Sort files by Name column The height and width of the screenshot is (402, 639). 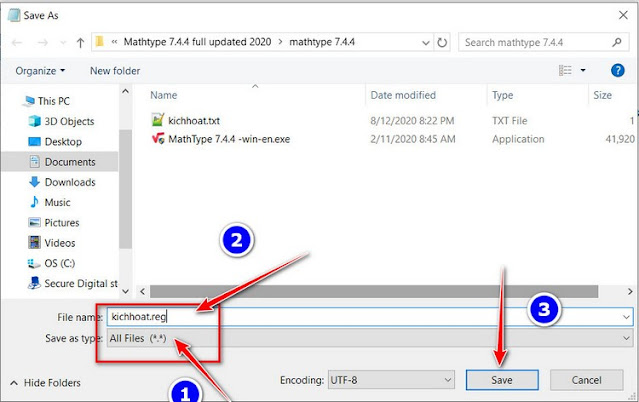(163, 95)
